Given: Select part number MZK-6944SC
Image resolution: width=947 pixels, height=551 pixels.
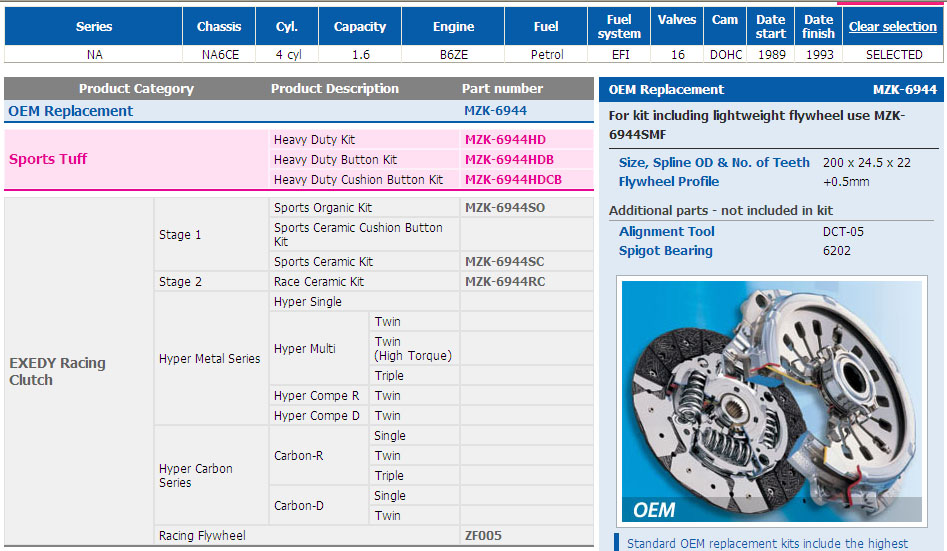Looking at the screenshot, I should click(504, 262).
